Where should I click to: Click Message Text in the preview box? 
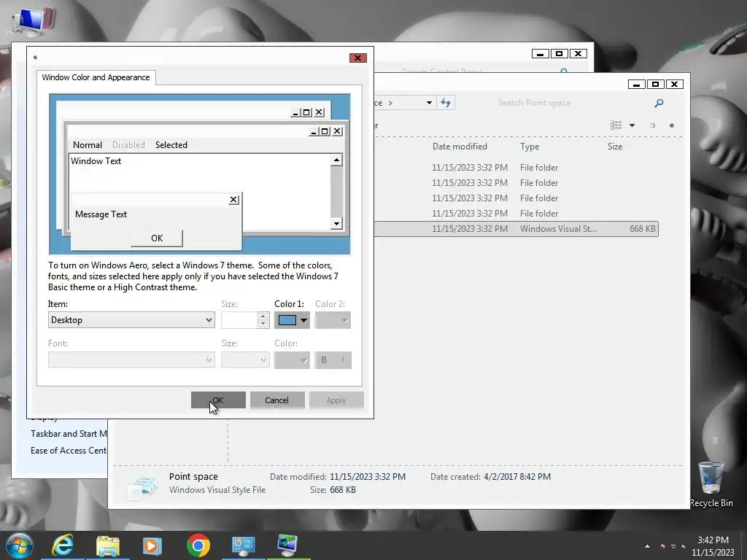101,214
